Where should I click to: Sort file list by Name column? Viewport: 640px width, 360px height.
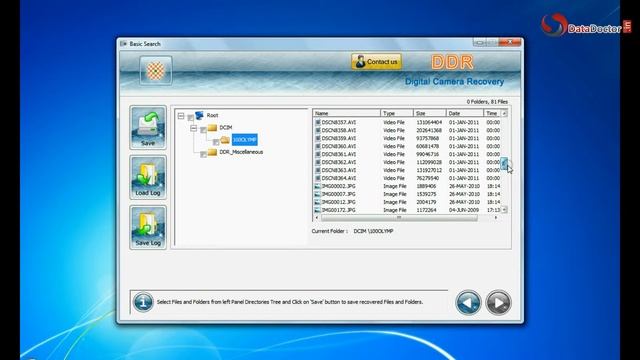(x=347, y=113)
